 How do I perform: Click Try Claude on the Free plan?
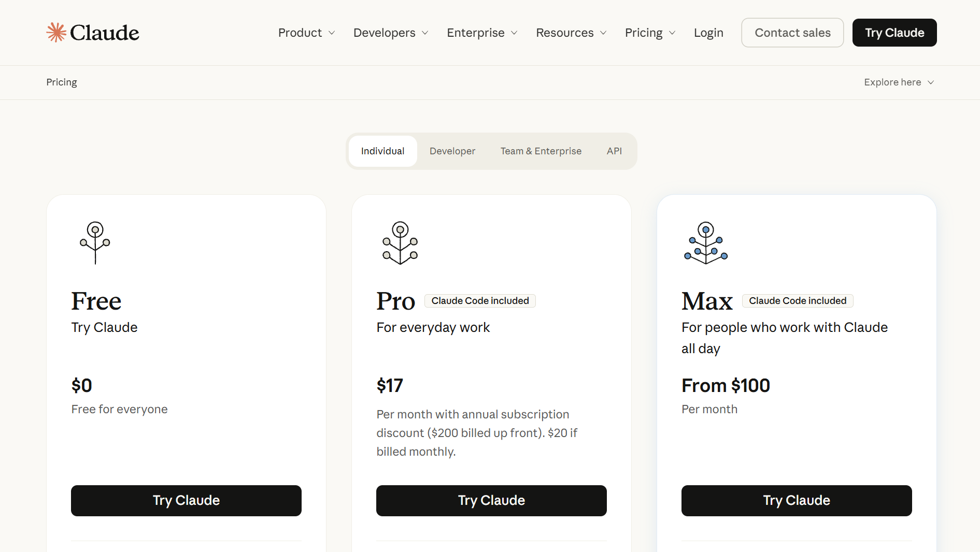coord(186,501)
